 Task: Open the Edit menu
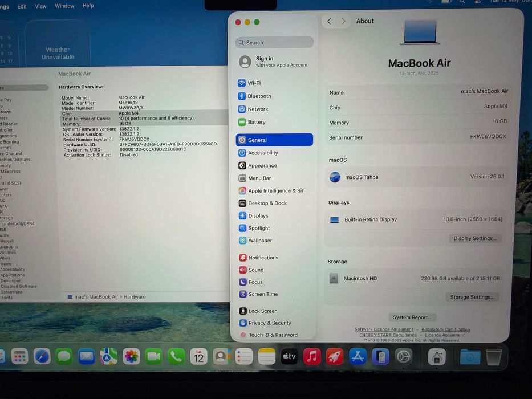tap(22, 6)
